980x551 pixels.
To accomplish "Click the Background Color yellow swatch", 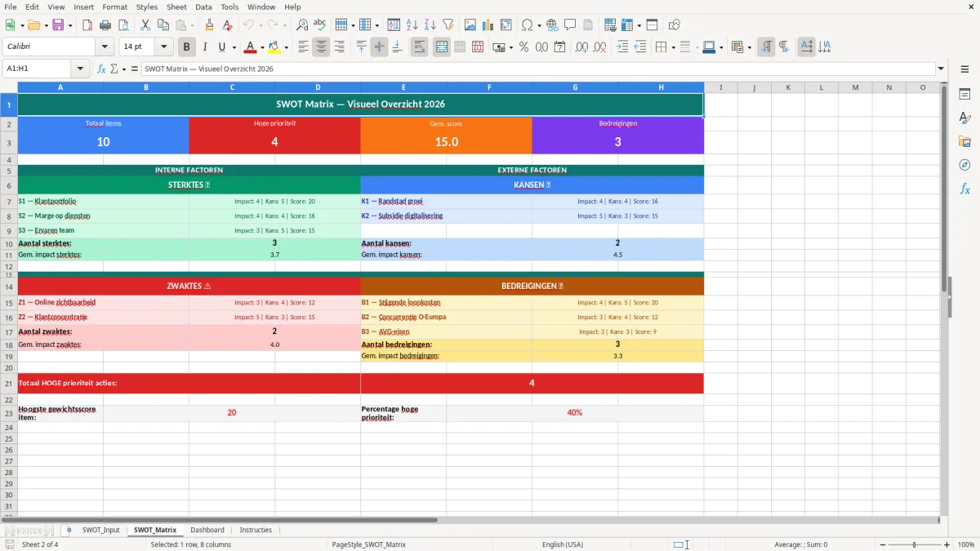I will coord(274,47).
